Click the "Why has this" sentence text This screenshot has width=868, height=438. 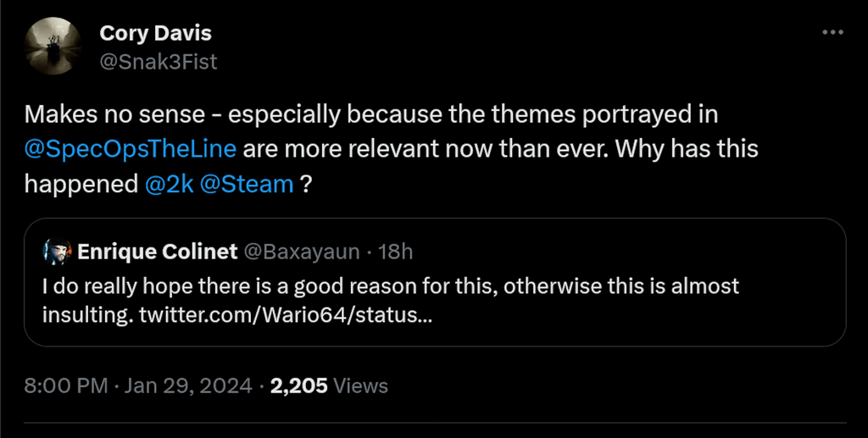[x=685, y=149]
